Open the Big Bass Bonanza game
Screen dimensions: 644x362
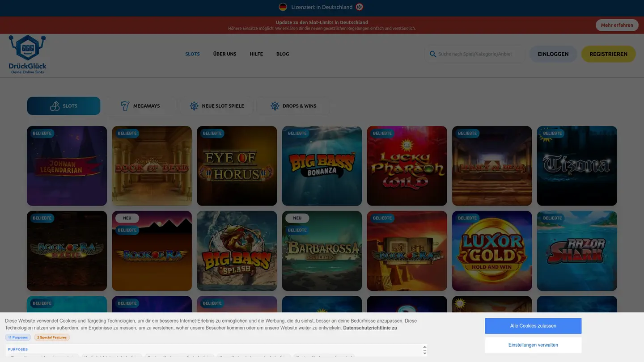(x=322, y=166)
